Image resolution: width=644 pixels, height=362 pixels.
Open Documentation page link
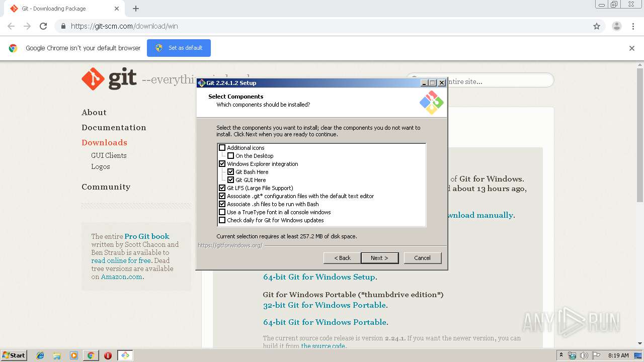tap(114, 128)
